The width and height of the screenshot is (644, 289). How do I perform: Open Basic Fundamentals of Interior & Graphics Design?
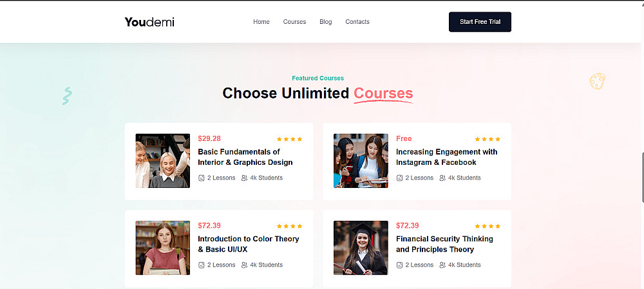[x=245, y=157]
